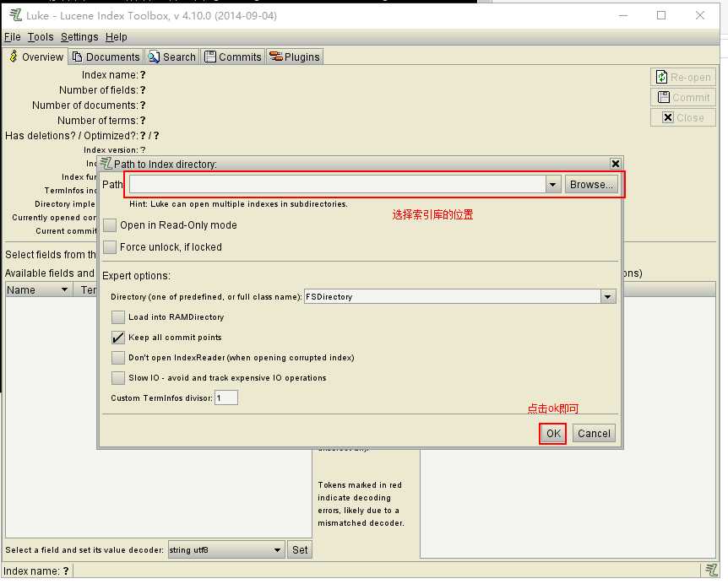Click the Luke icon in the dialog title
The image size is (728, 584).
click(106, 163)
